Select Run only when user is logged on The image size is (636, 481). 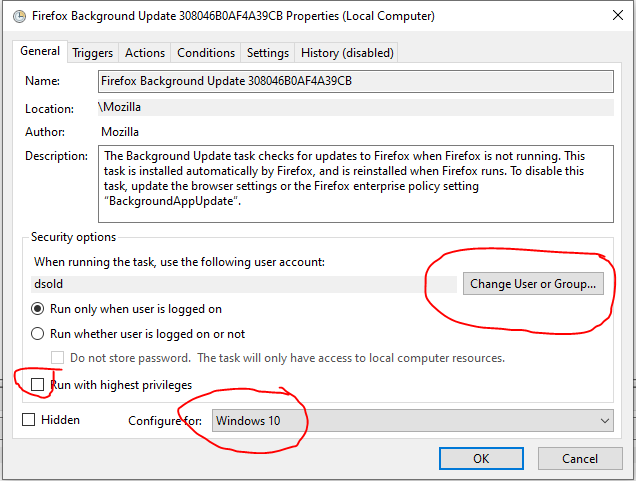[x=127, y=309]
